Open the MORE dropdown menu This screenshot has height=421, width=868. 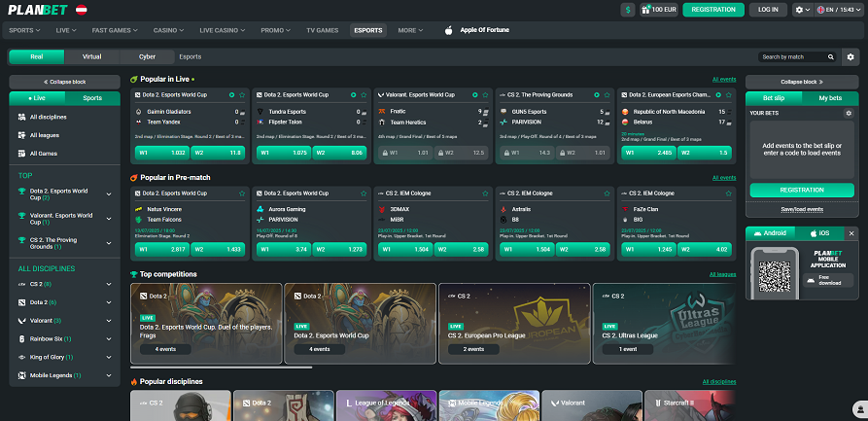click(410, 30)
